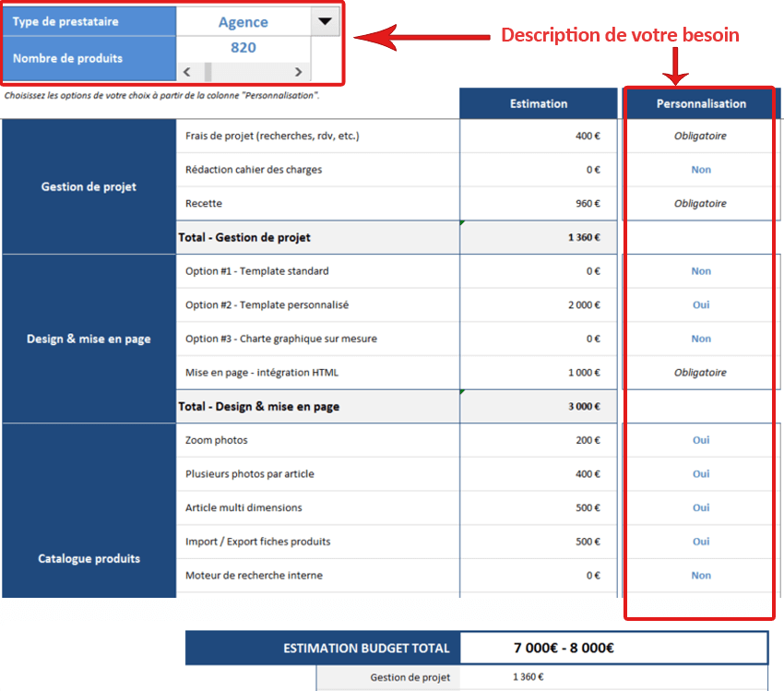Click the Nombre de produits scrollbar thumb
The image size is (784, 691).
pyautogui.click(x=208, y=72)
